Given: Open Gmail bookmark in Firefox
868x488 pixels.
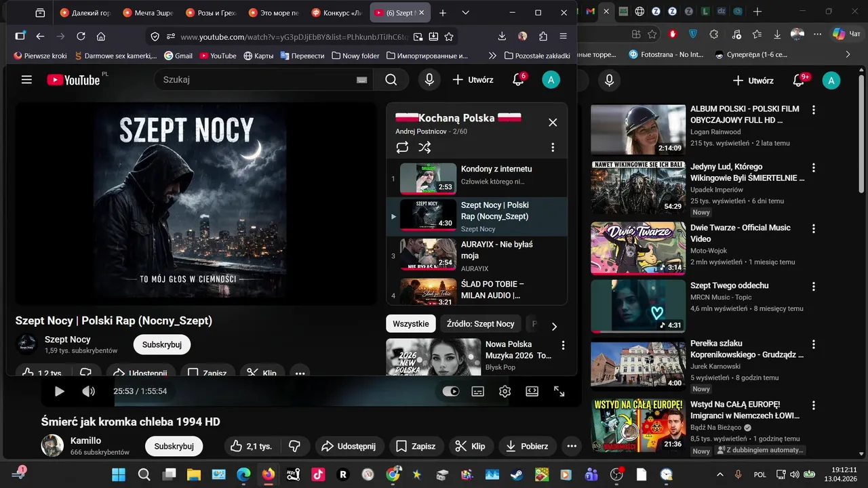Looking at the screenshot, I should tap(178, 56).
